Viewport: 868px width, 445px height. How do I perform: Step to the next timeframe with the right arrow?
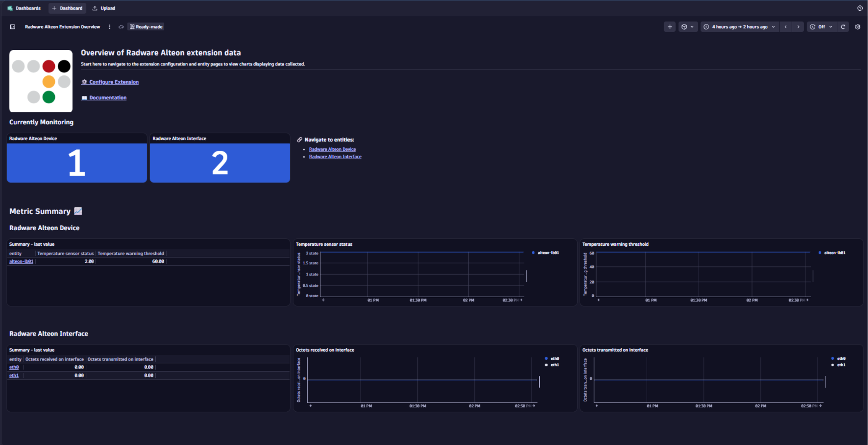coord(798,26)
